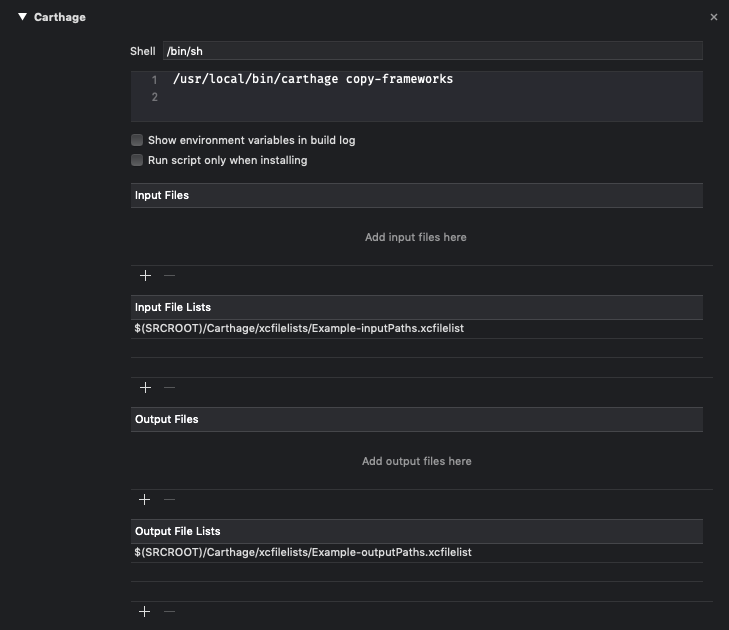The image size is (729, 630).
Task: Select the Example-outputPaths.xcfilelist entry
Action: [x=302, y=552]
